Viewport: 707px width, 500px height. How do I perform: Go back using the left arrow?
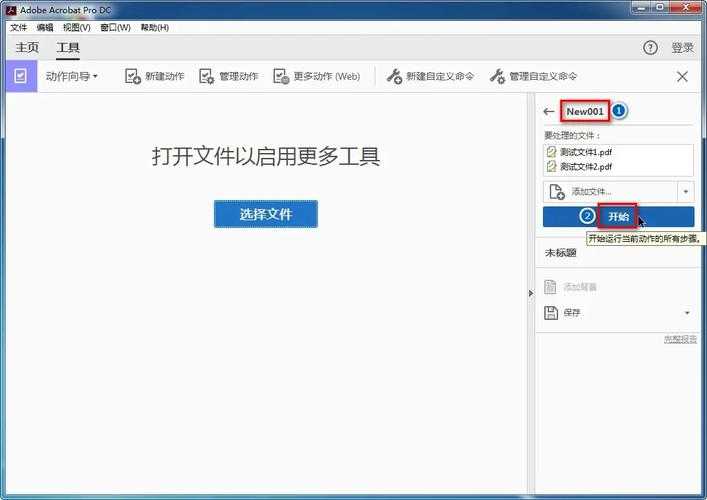point(548,112)
